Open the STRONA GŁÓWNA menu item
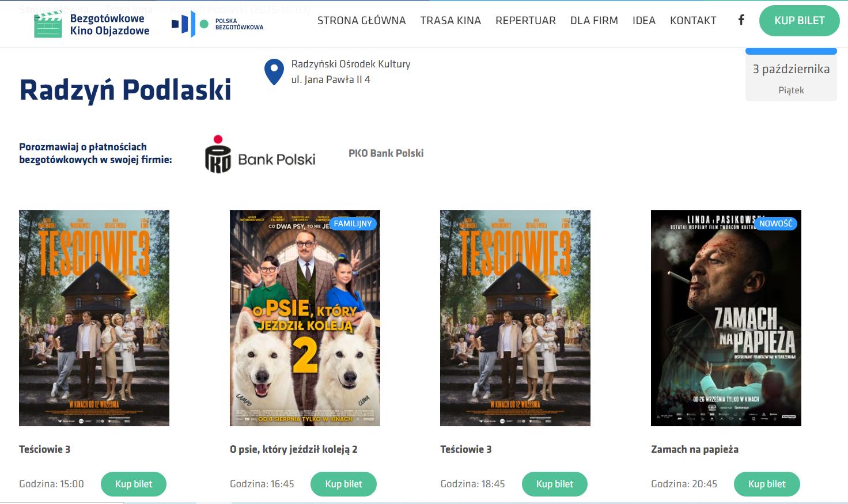 (x=362, y=21)
